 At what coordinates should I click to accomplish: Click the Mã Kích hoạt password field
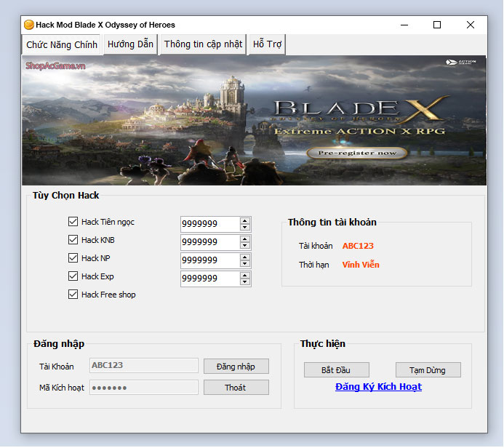pyautogui.click(x=144, y=388)
